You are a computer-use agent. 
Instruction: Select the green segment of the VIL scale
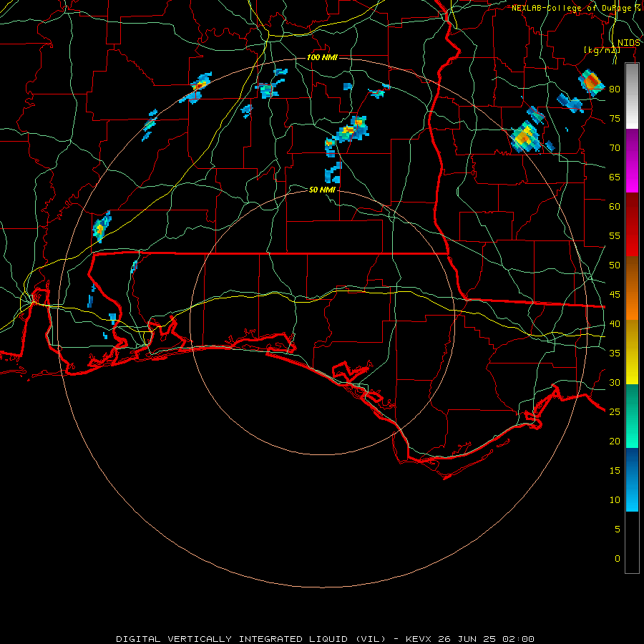point(632,416)
